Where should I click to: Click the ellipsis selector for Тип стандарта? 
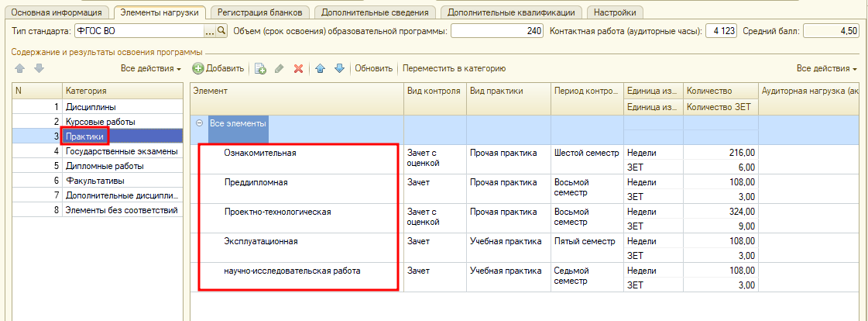click(x=209, y=31)
